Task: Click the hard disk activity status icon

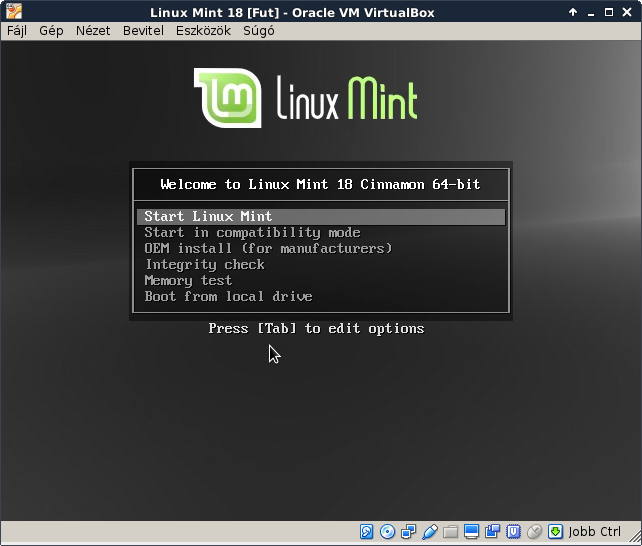Action: coord(366,532)
